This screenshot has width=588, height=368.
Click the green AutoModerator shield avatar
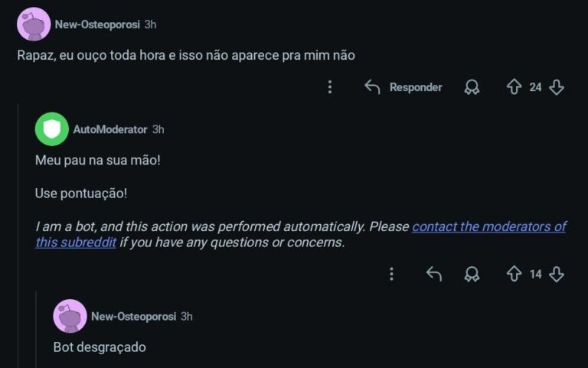(x=51, y=129)
